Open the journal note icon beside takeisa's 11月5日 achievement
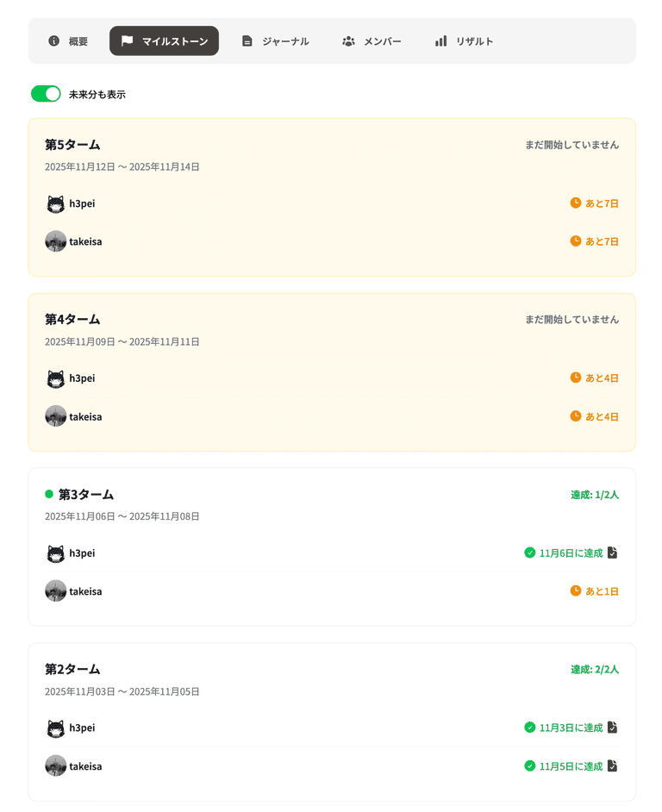 tap(612, 765)
